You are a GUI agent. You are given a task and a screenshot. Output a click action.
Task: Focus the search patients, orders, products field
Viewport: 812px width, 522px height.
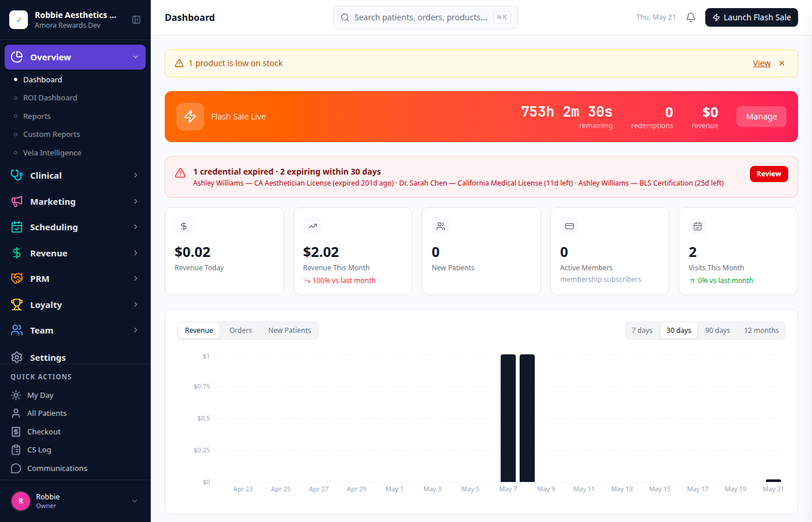click(426, 17)
